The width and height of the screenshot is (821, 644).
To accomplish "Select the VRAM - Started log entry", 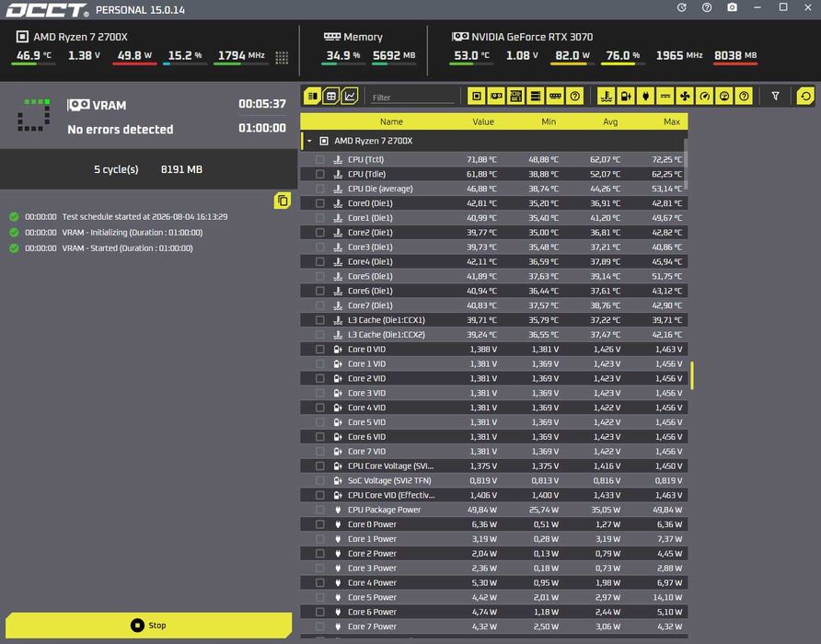I will 101,248.
